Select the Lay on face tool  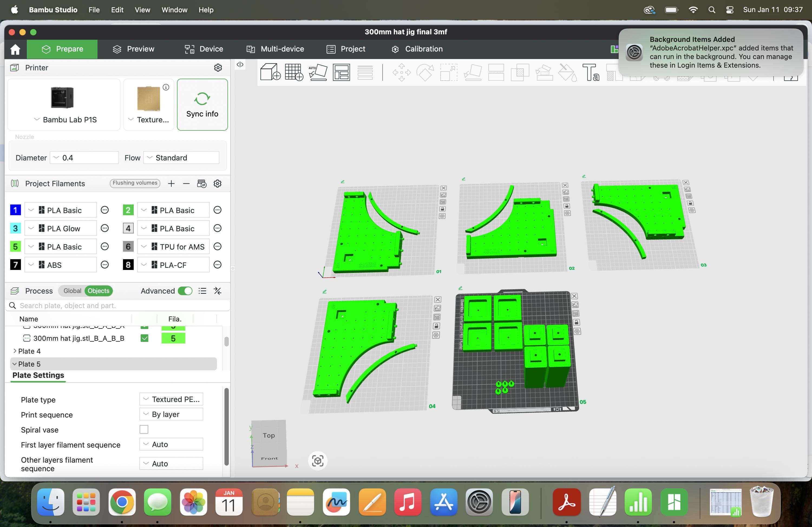[x=473, y=72]
